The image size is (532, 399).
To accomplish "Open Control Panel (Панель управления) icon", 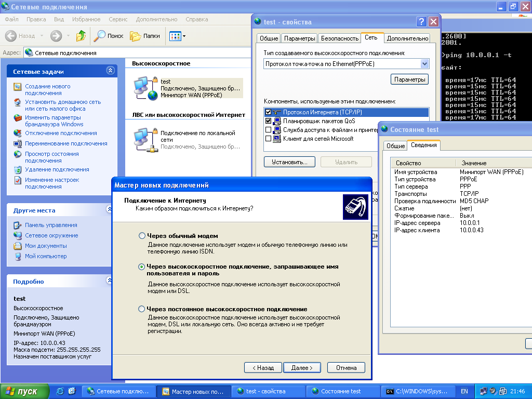I will [17, 225].
